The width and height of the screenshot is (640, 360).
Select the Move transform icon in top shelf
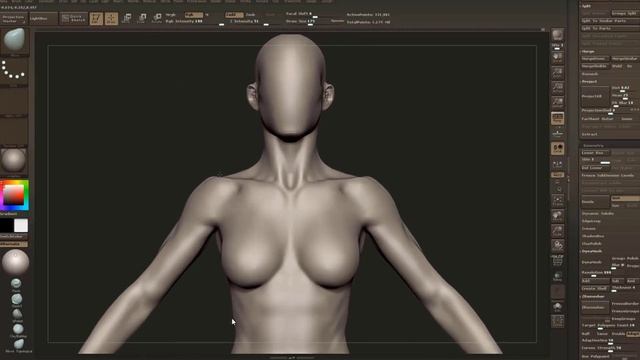coord(127,18)
